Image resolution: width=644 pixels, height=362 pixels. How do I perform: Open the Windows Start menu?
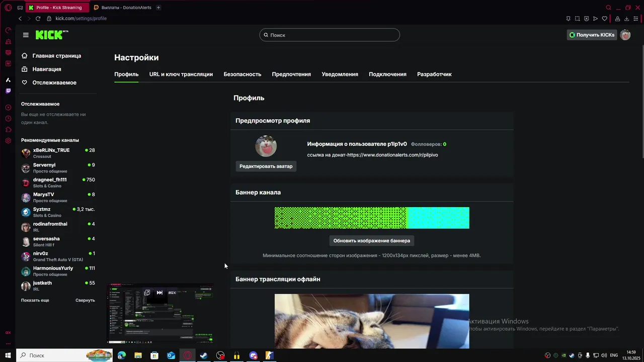coord(8,355)
